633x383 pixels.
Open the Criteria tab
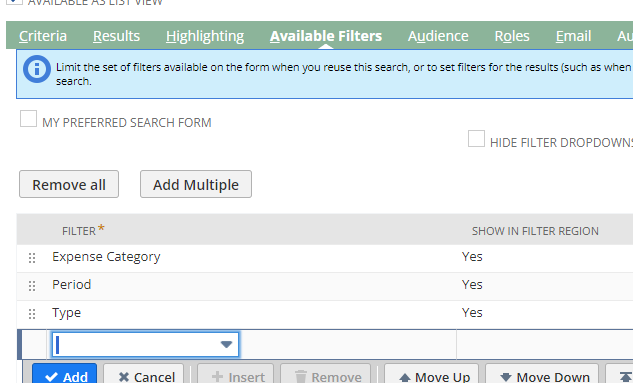(43, 36)
